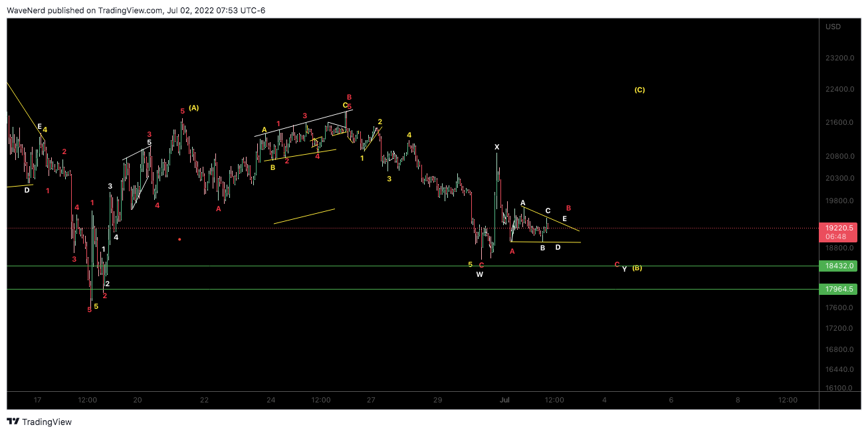Image resolution: width=868 pixels, height=433 pixels.
Task: Click the lone red dot marker on chart
Action: point(179,239)
